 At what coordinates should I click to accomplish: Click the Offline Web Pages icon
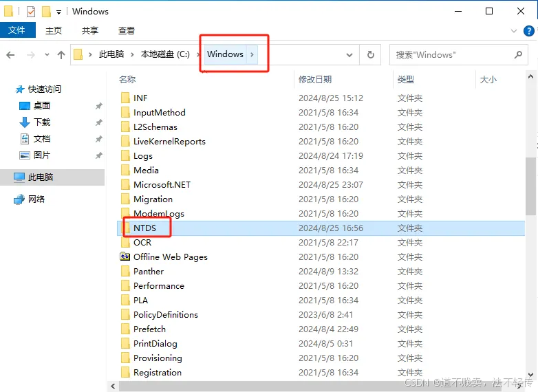point(125,257)
